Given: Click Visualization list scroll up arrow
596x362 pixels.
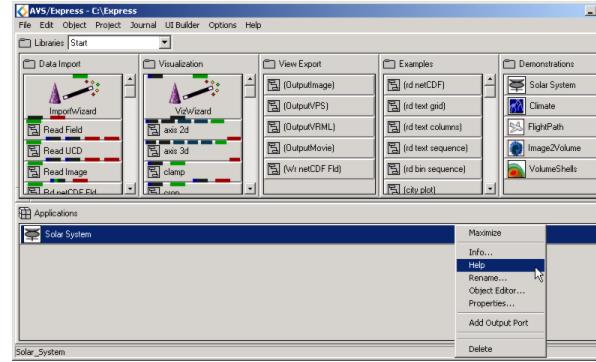Looking at the screenshot, I should coord(250,79).
